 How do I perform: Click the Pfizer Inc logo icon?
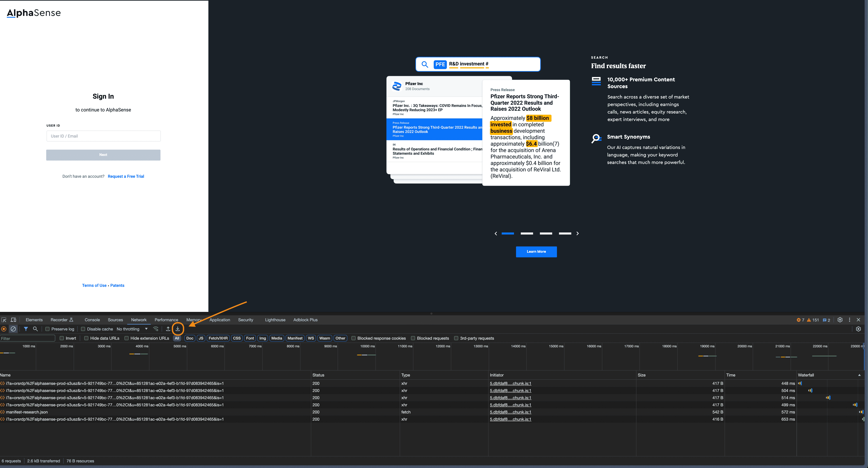[397, 86]
